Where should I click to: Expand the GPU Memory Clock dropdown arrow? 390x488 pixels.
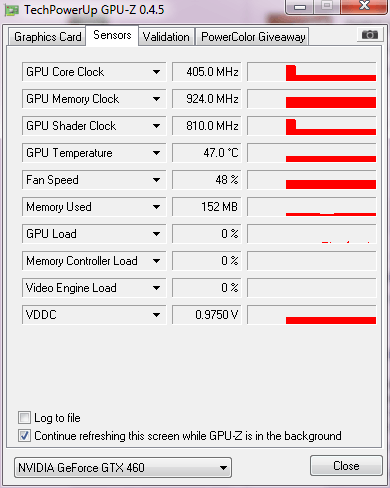click(156, 99)
